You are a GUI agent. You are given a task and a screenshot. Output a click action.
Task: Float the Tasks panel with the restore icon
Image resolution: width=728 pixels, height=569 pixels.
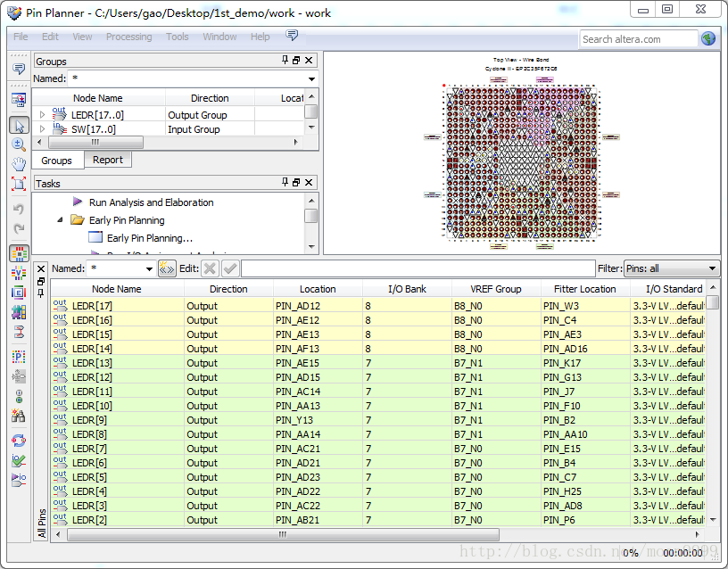click(296, 183)
